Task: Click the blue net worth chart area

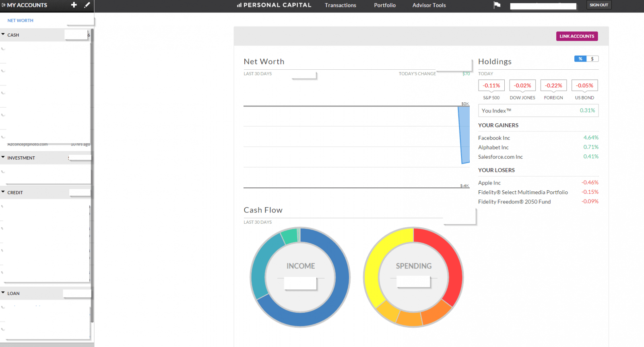Action: click(x=464, y=135)
